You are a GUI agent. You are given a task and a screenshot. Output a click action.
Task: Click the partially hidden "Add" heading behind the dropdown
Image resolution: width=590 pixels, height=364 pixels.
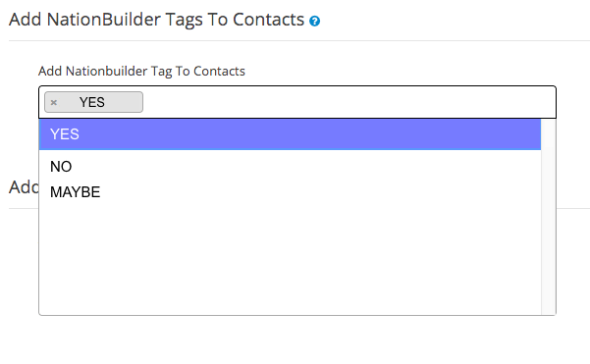[24, 186]
